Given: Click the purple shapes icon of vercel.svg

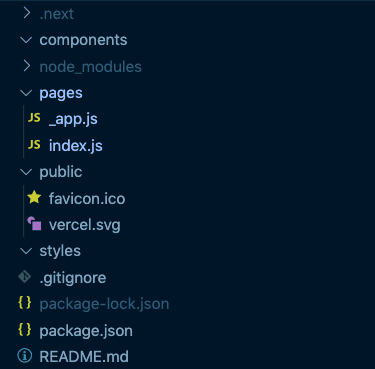Looking at the screenshot, I should pyautogui.click(x=34, y=224).
